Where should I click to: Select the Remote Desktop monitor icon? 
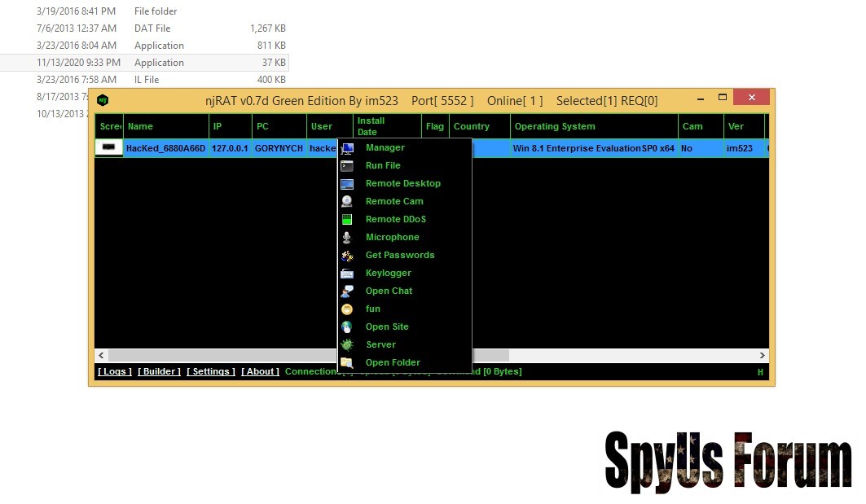[x=347, y=184]
